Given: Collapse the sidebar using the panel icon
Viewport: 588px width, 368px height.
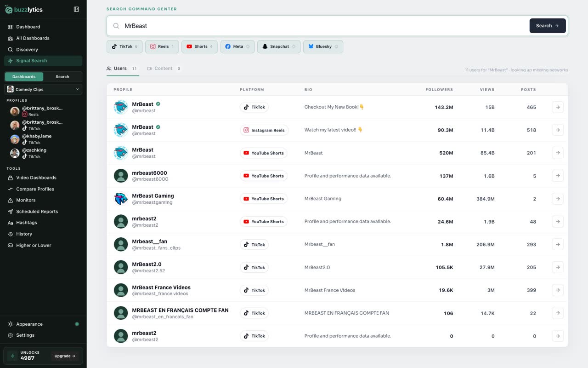Looking at the screenshot, I should tap(76, 9).
